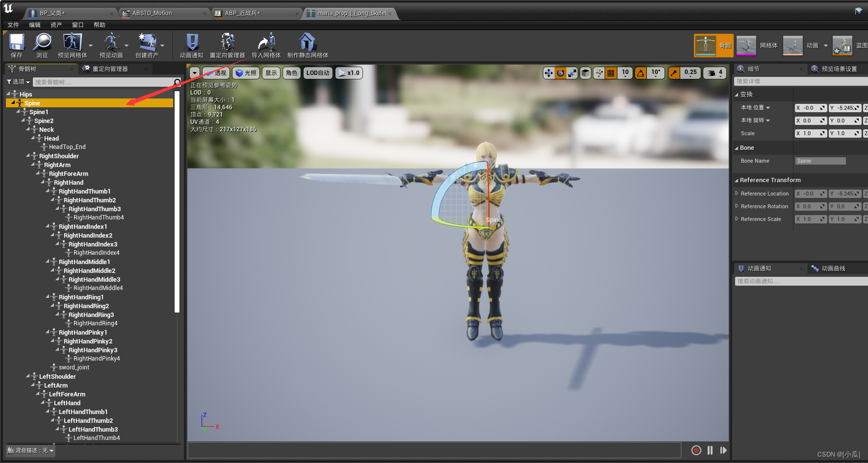Click the x1.0 playback speed button
The image size is (868, 463).
(x=349, y=73)
